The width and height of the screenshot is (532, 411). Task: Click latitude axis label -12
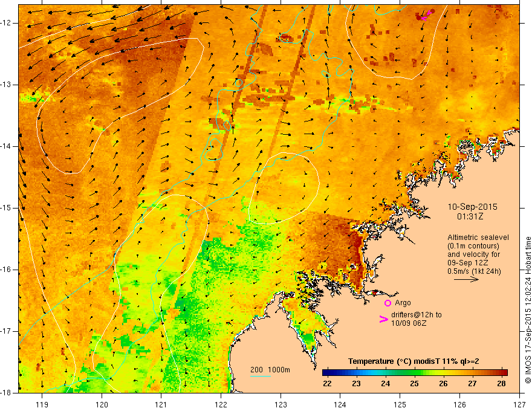coord(7,23)
